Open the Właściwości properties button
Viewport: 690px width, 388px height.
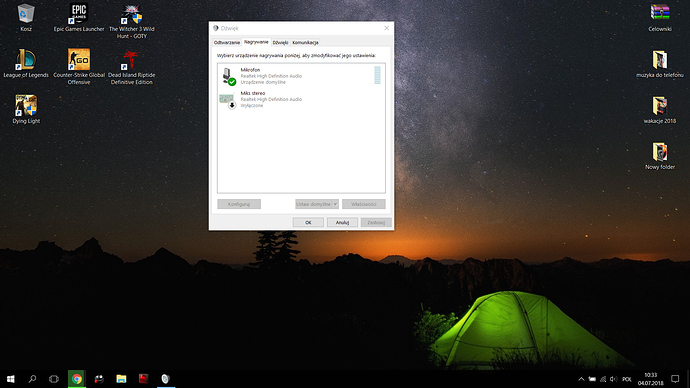[363, 204]
